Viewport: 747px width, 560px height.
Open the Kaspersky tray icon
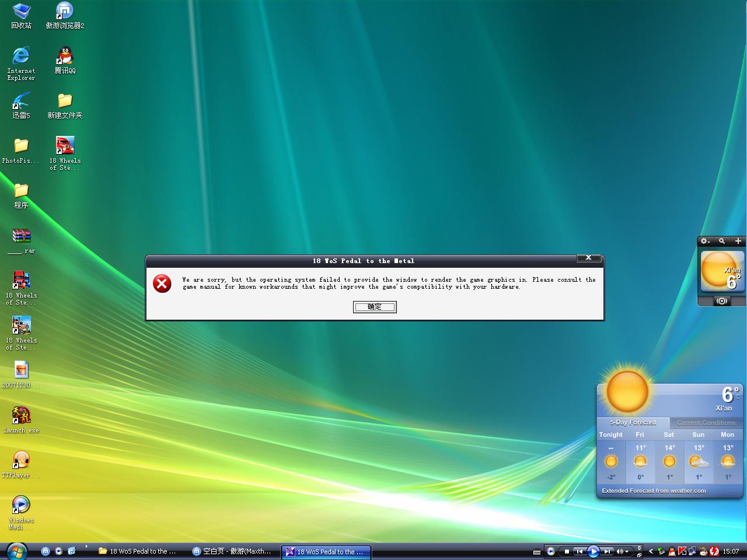[x=682, y=551]
